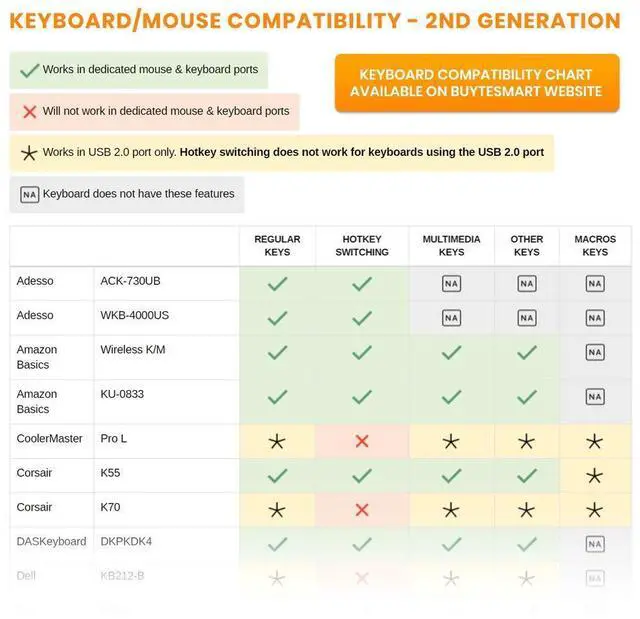Click the green checkmark legend icon

30,70
